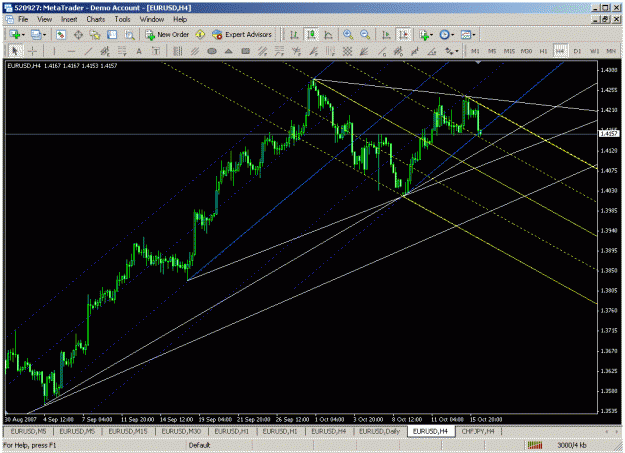The height and width of the screenshot is (453, 625).
Task: Set timeframe to M1
Action: (x=475, y=51)
